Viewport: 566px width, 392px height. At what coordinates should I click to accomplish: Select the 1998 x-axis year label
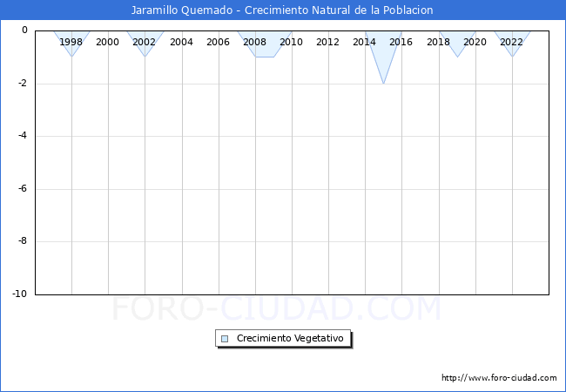pos(71,42)
